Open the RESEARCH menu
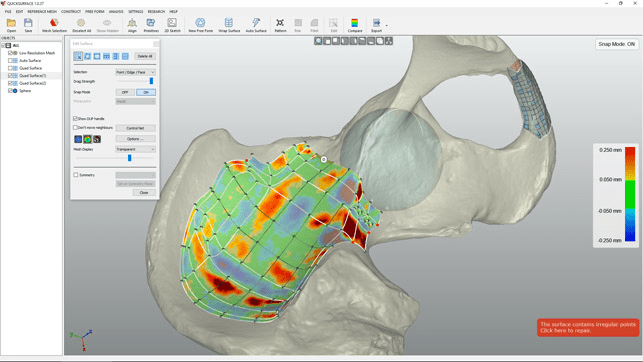The width and height of the screenshot is (643, 362). tap(156, 11)
